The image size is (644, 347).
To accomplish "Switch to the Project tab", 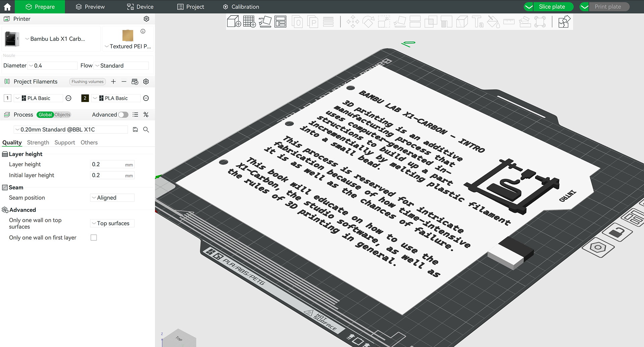I will (191, 7).
